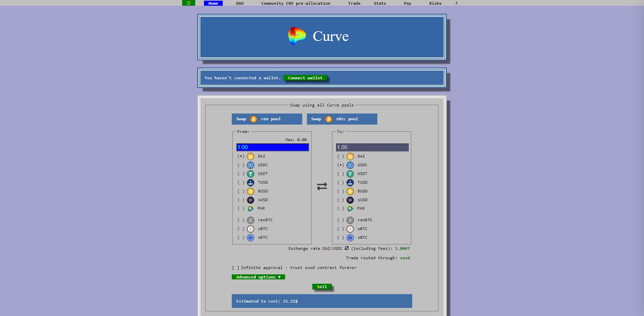Viewport: 644px width, 316px height.
Task: Click the BUSD coin icon under To
Action: pyautogui.click(x=350, y=191)
